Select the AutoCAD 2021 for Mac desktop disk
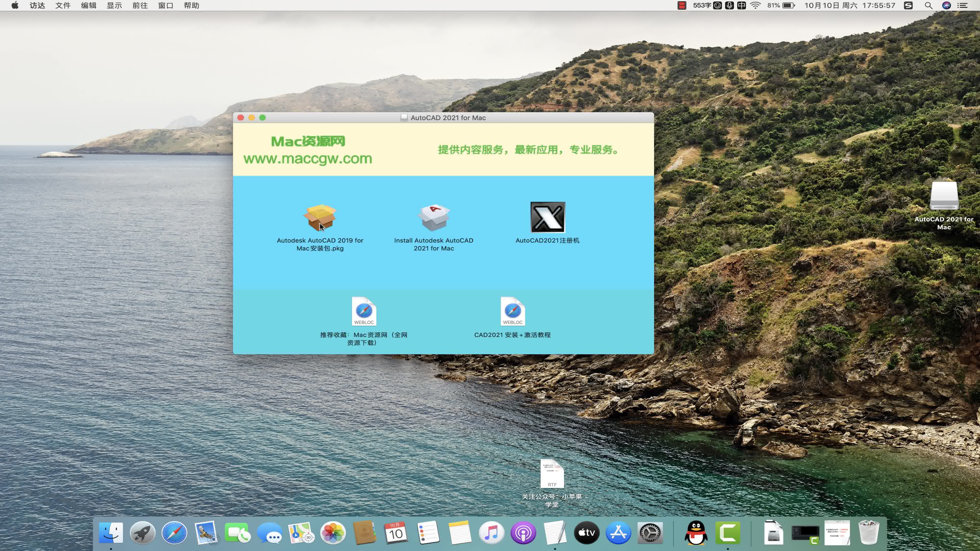 click(x=944, y=195)
